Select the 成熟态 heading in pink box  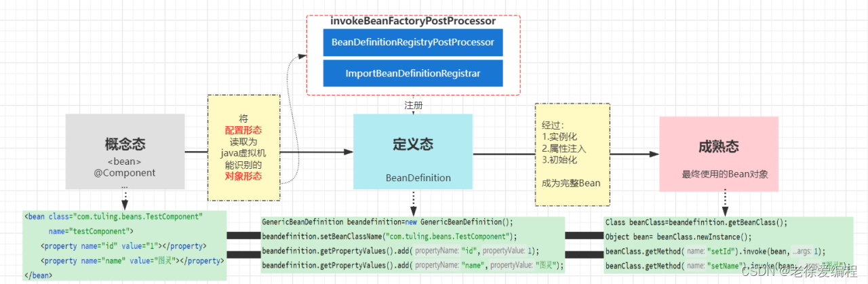718,146
